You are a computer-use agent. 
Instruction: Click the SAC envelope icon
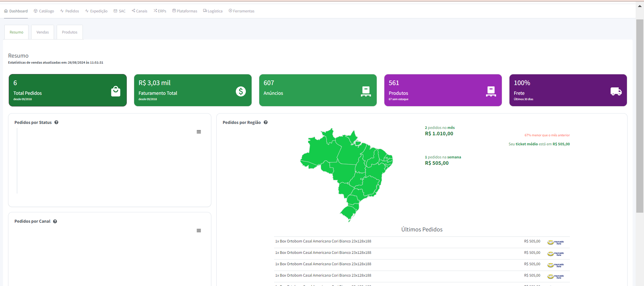pyautogui.click(x=115, y=11)
